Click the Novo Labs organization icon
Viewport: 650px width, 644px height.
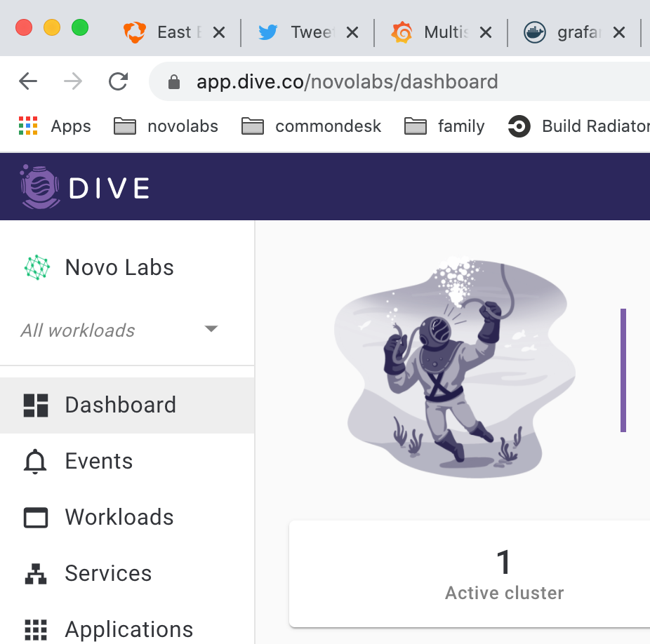37,267
